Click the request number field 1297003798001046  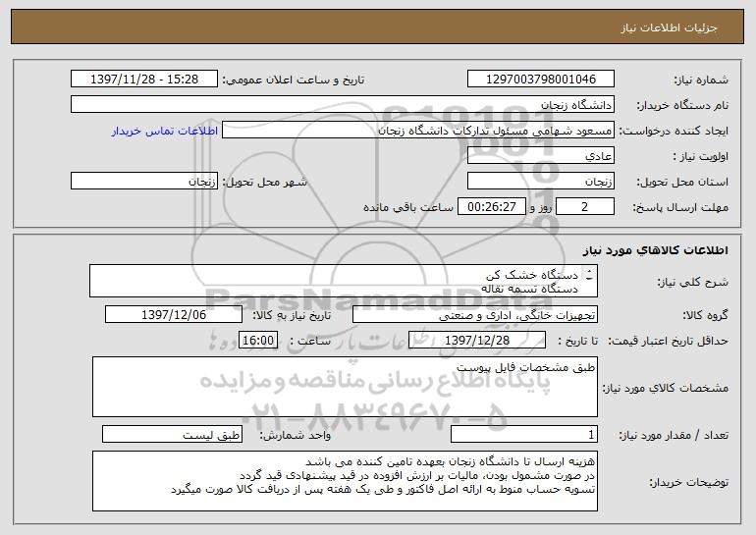point(540,80)
